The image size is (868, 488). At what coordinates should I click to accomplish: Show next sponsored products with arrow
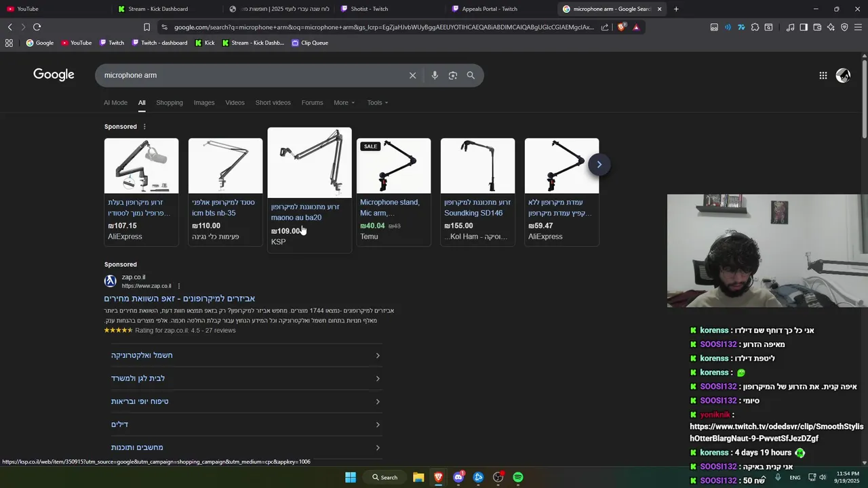coord(599,165)
